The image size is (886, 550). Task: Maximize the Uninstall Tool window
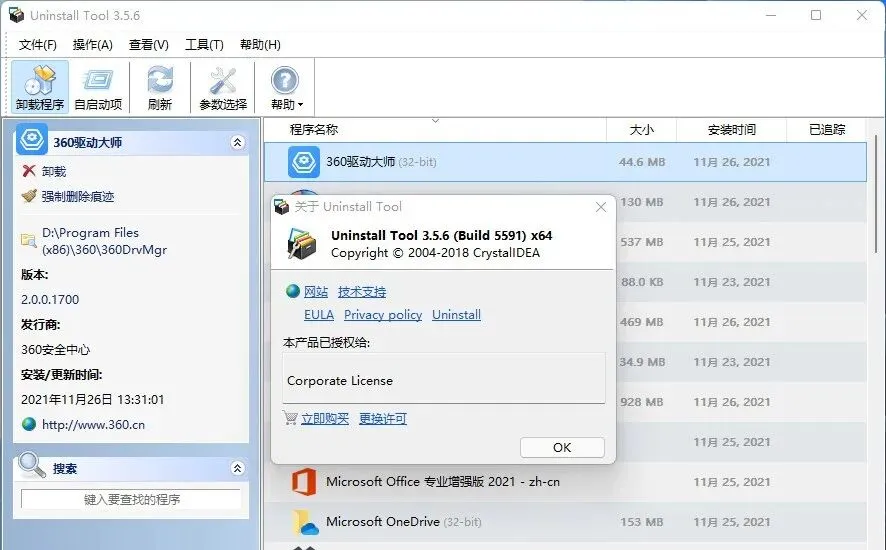pos(816,15)
